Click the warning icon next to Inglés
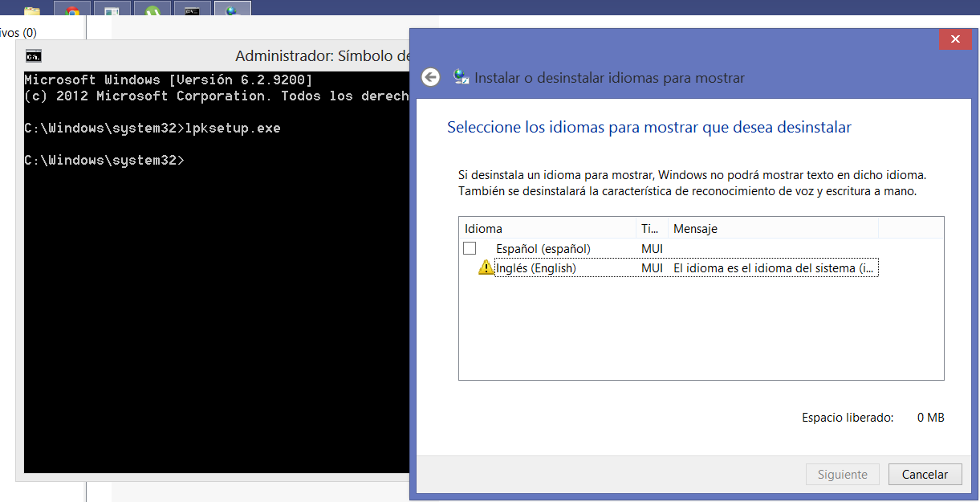Viewport: 980px width, 502px height. pos(486,268)
